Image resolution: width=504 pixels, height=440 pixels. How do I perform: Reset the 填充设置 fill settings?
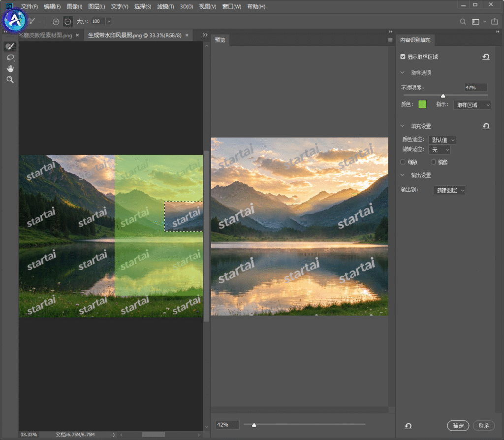point(486,126)
